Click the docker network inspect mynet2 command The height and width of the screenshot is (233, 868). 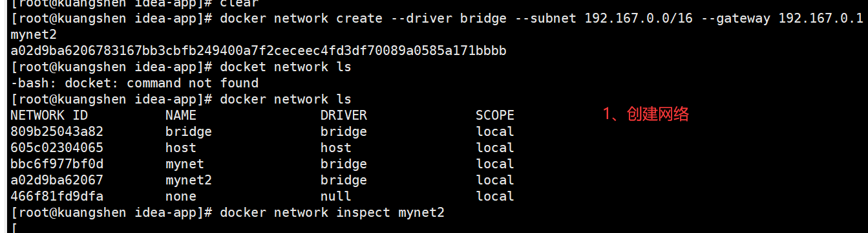[332, 212]
